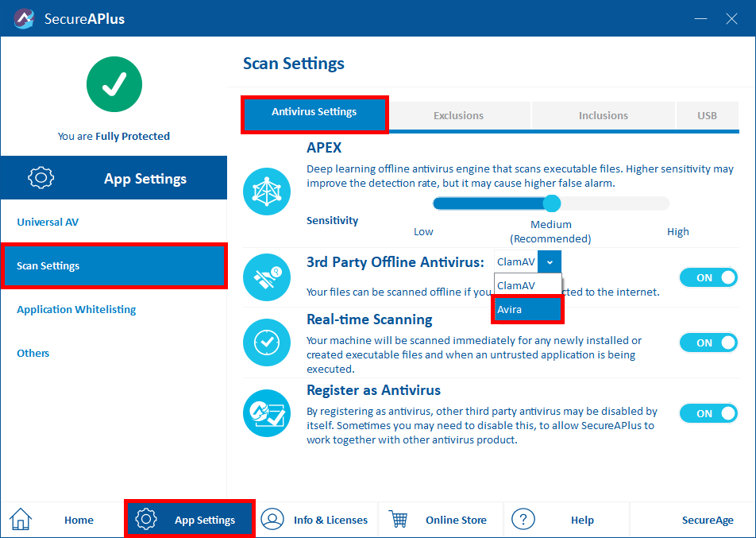The image size is (756, 538).
Task: Turn off 3rd Party Offline Antivirus
Action: [x=708, y=277]
